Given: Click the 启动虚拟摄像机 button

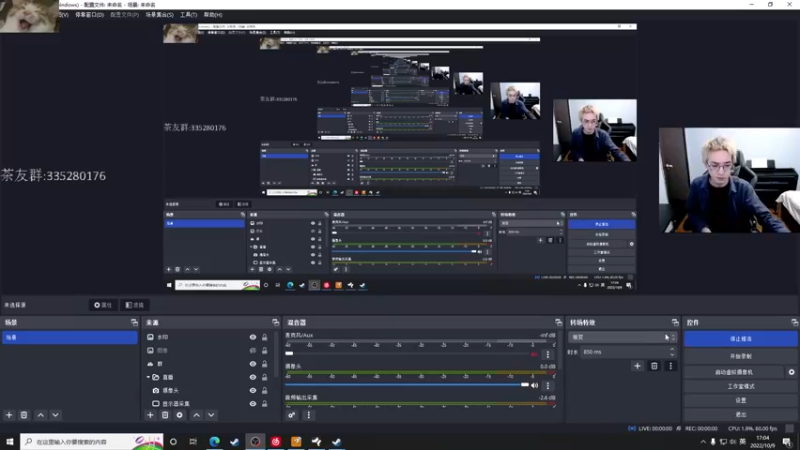Looking at the screenshot, I should (x=734, y=372).
